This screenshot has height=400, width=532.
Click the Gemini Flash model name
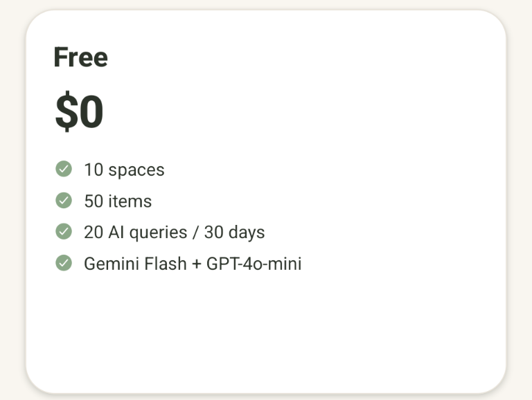(x=134, y=264)
